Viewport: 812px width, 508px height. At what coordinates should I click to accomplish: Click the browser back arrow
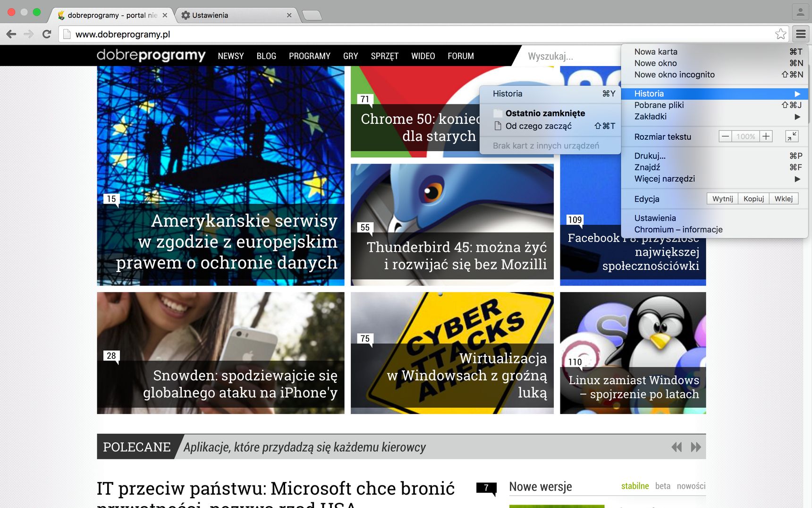[11, 34]
